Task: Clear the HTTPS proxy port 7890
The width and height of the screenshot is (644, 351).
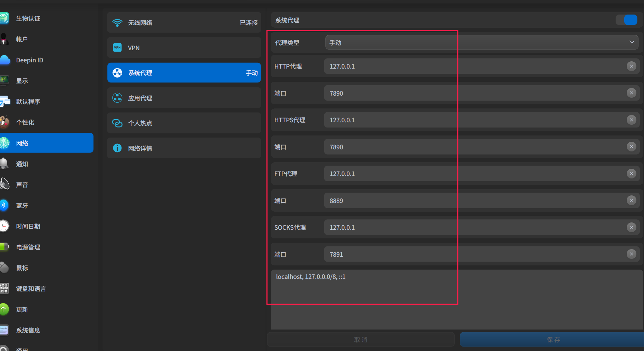Action: click(x=632, y=147)
